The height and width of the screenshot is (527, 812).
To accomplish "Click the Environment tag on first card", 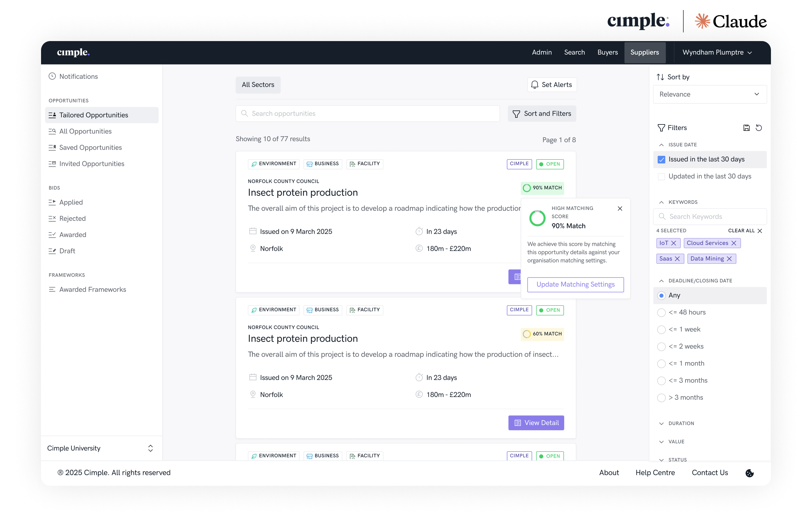I will [x=274, y=164].
